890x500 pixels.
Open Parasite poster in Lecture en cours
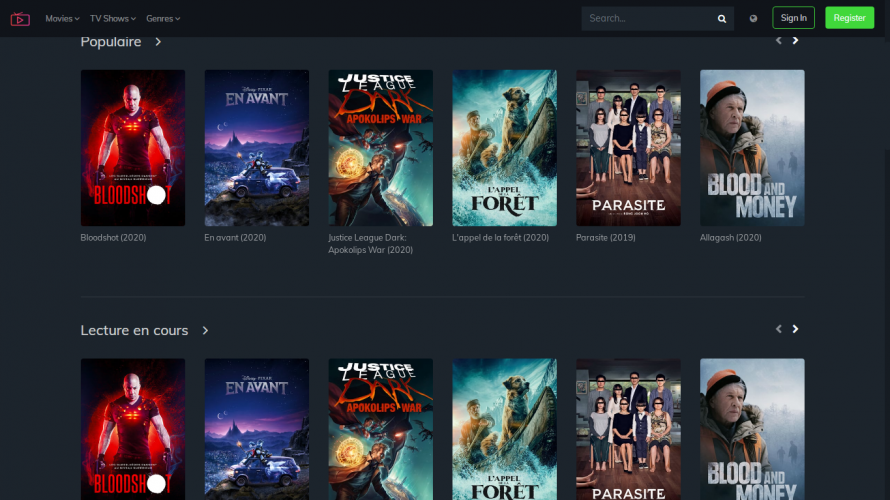tap(628, 429)
